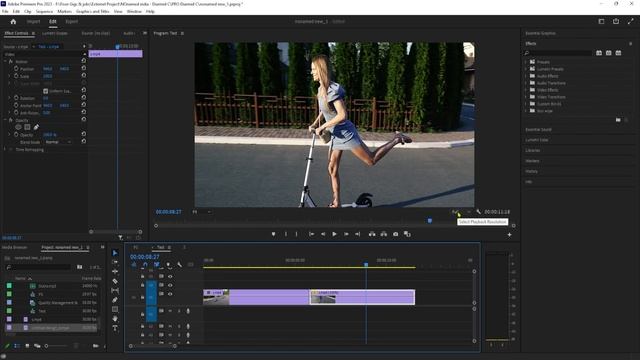Open the program monitor button editor plus
Screen dimensions: 640x360
[x=509, y=235]
